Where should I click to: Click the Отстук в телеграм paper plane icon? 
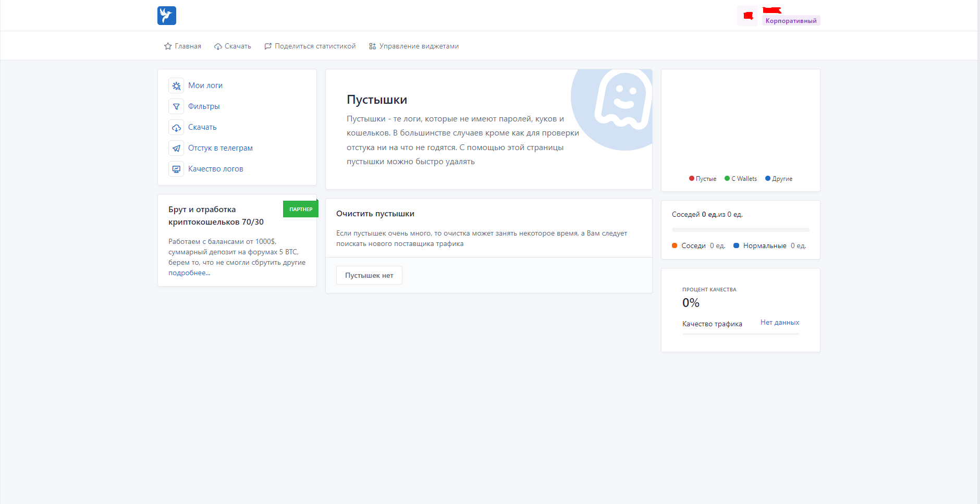tap(176, 148)
